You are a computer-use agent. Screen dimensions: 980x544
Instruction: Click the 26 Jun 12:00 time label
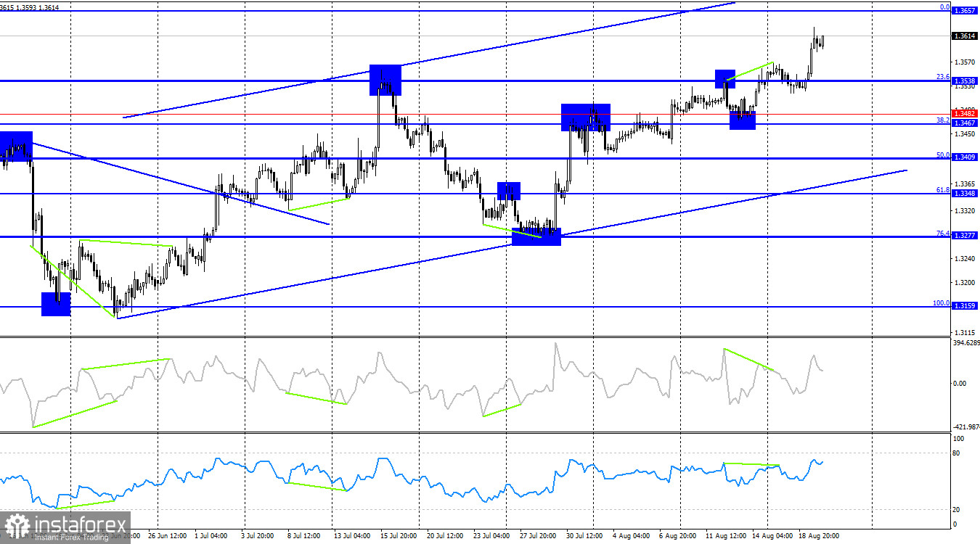point(166,536)
